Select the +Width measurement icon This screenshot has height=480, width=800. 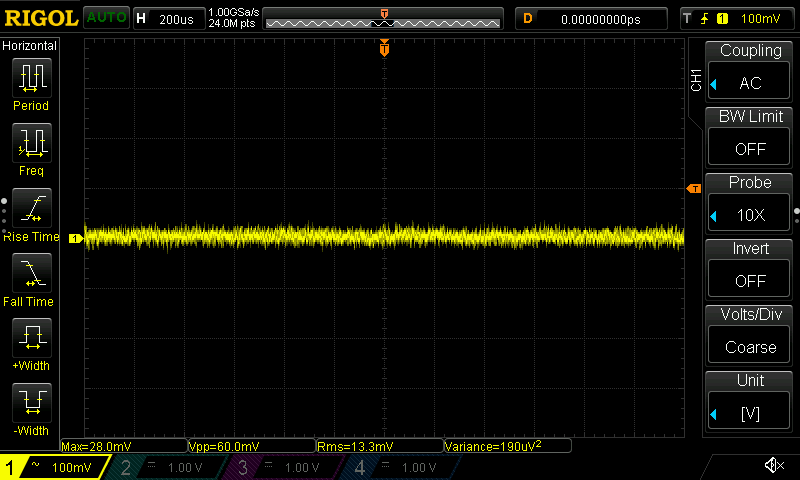click(x=31, y=340)
